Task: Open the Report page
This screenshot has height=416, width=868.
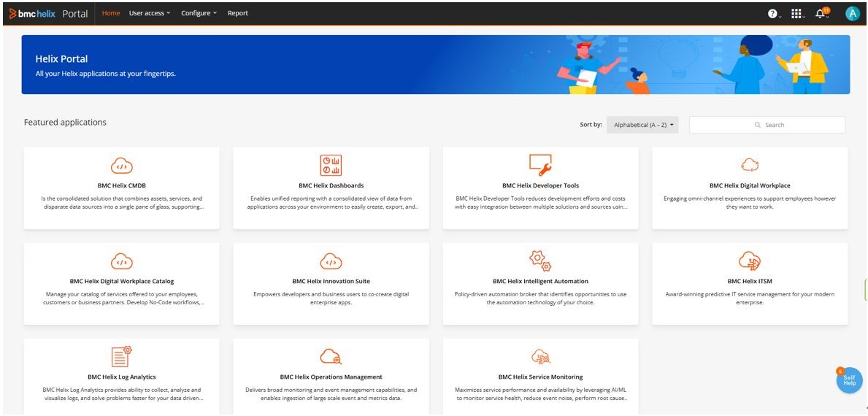Action: tap(238, 13)
